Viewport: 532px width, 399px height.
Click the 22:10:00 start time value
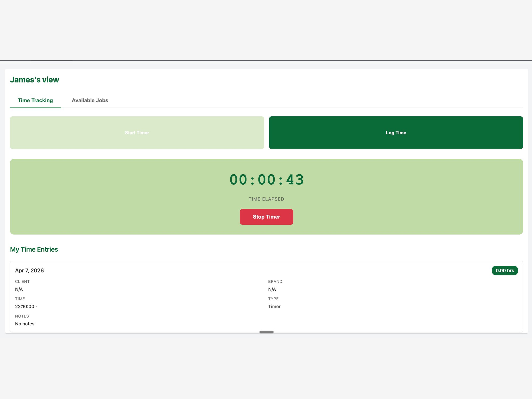coord(26,307)
